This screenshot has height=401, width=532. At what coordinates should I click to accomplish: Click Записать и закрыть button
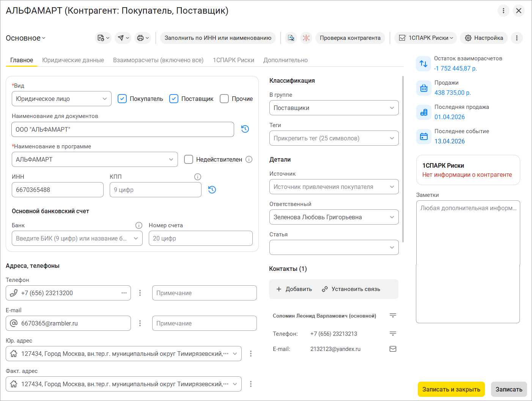tap(451, 389)
